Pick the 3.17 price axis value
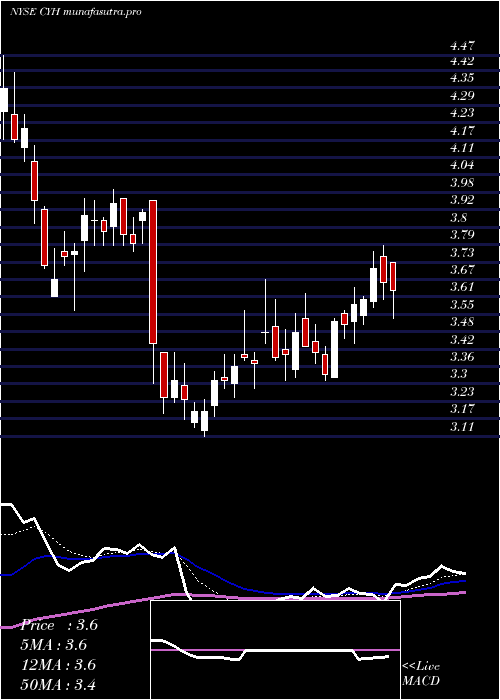The image size is (500, 700). [x=462, y=410]
